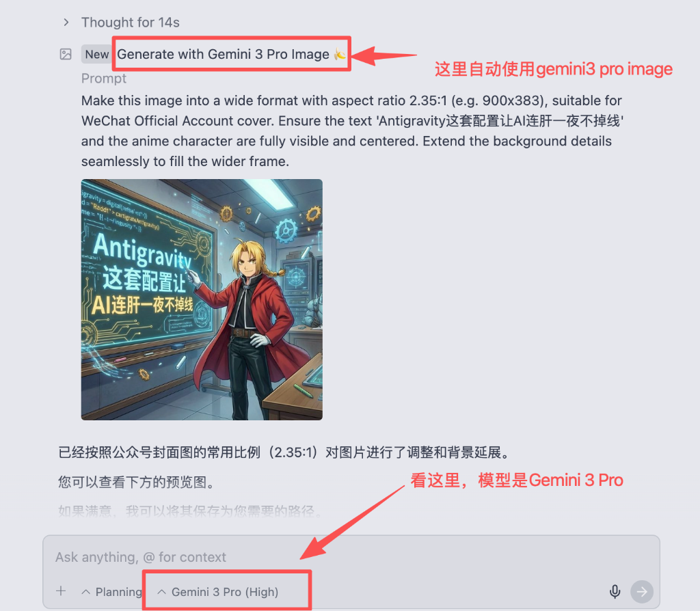This screenshot has height=611, width=700.
Task: Click the chevron caret before Planning
Action: pyautogui.click(x=86, y=592)
